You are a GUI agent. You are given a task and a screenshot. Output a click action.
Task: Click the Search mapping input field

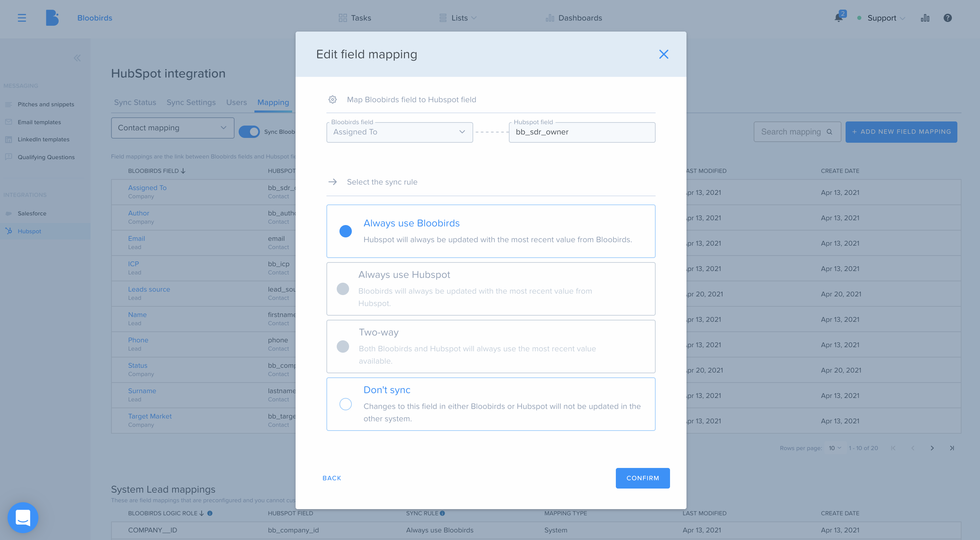pos(797,132)
